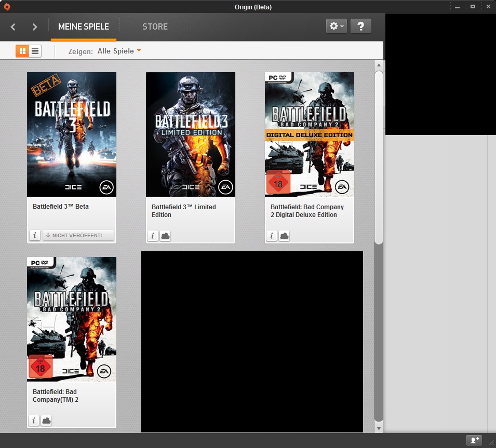Click the Battlefield: Bad Company(TM) 2 title
Image resolution: width=496 pixels, height=448 pixels.
[56, 396]
